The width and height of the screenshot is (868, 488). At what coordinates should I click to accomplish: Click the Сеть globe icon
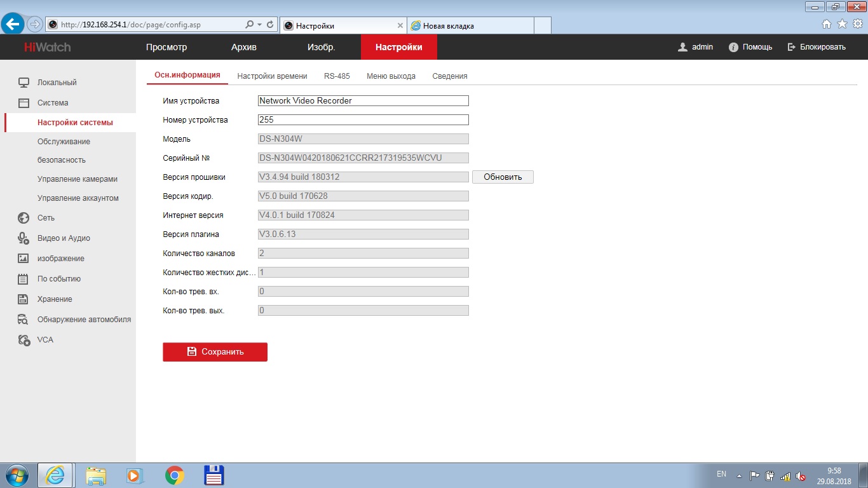tap(24, 218)
